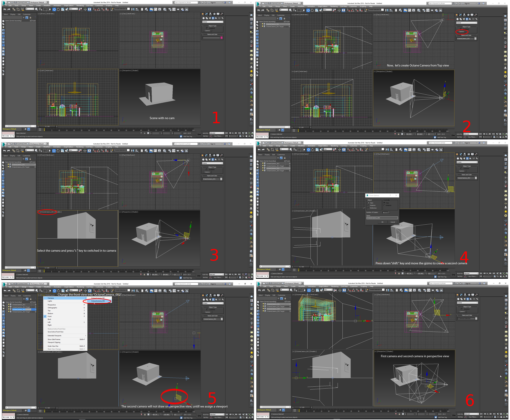Select Link tool icon in screenshot numbered 5
Screen dimensions: 510x420
point(14,291)
